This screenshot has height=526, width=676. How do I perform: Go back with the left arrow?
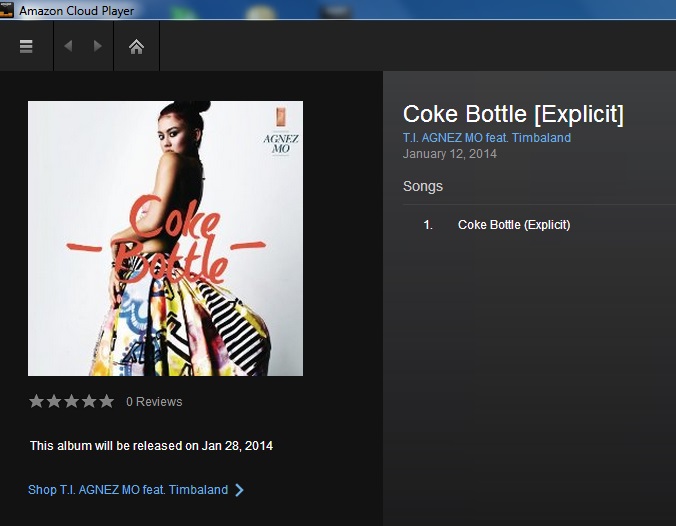click(68, 46)
